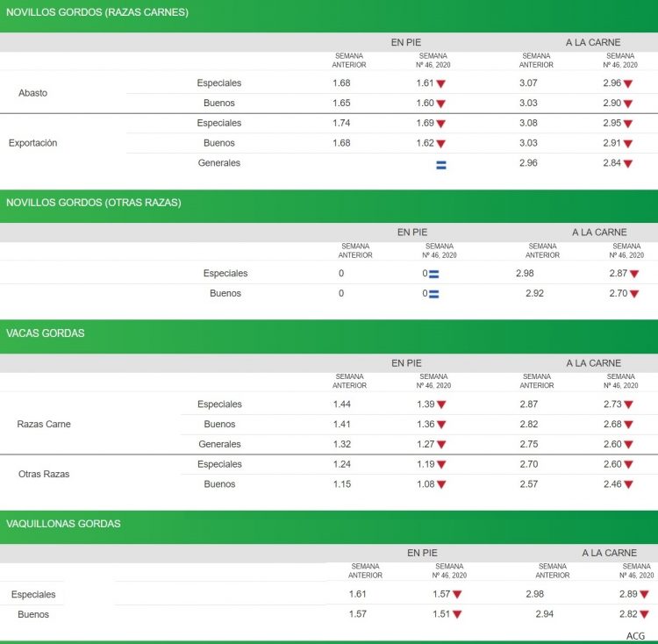Click the red down arrow beside 1.61
This screenshot has width=658, height=644.
click(441, 84)
